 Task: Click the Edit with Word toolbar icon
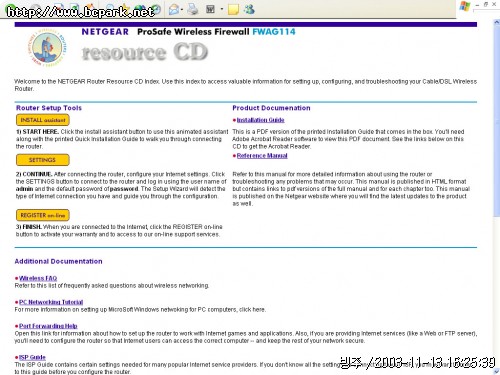(210, 9)
